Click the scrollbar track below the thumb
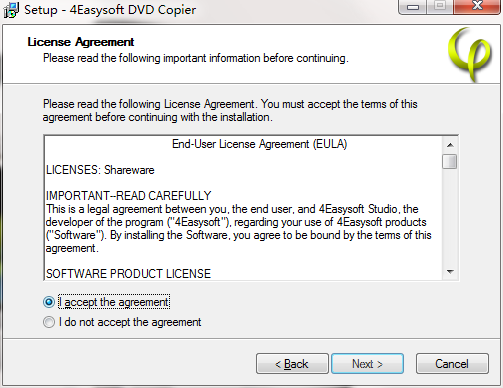 tap(450, 217)
